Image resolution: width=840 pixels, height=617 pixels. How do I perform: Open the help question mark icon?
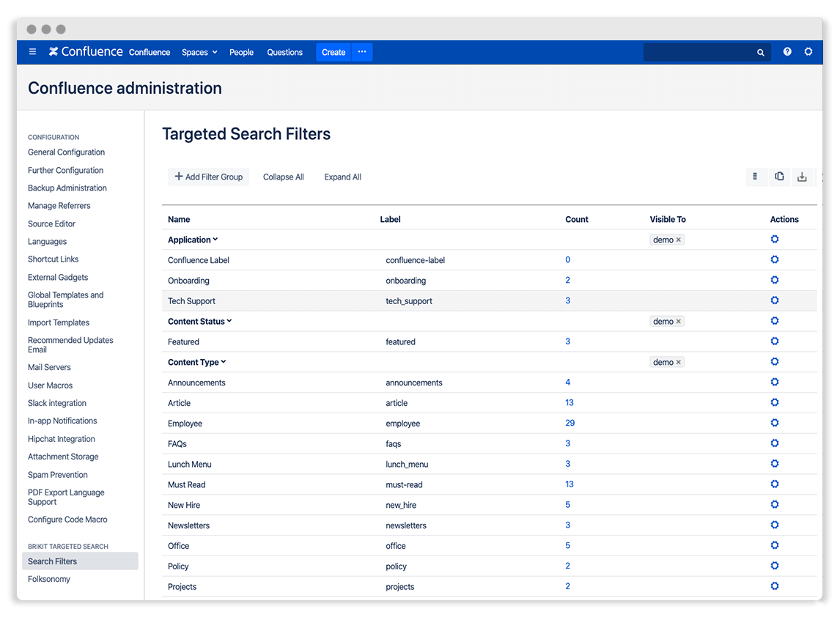click(787, 52)
